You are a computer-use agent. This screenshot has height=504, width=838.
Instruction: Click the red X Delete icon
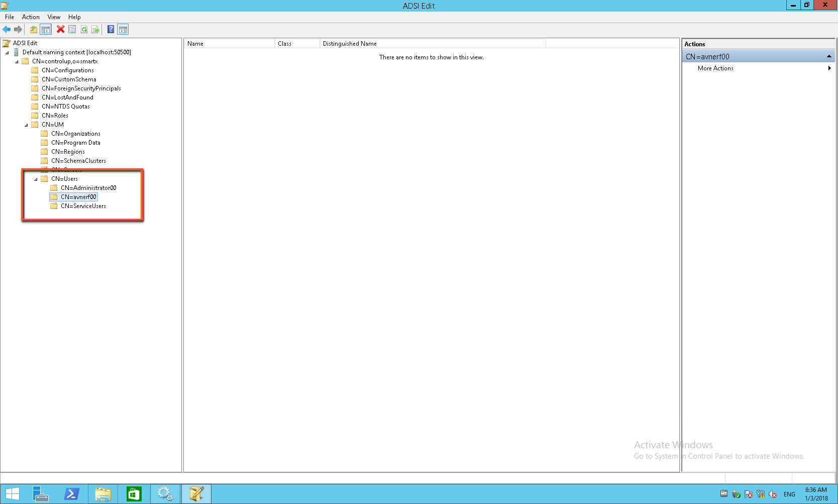coord(60,29)
